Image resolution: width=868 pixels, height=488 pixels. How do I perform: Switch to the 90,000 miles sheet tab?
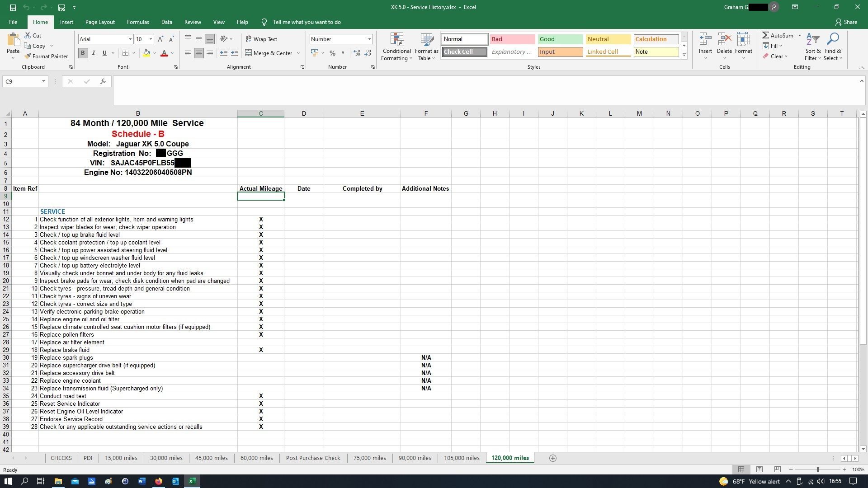tap(415, 458)
